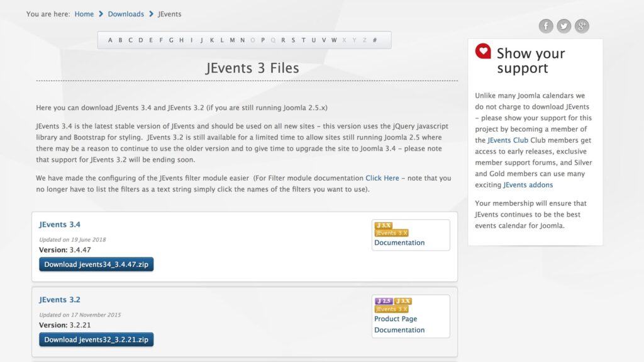
Task: Click the # symbol in alphabet filter
Action: tap(375, 40)
